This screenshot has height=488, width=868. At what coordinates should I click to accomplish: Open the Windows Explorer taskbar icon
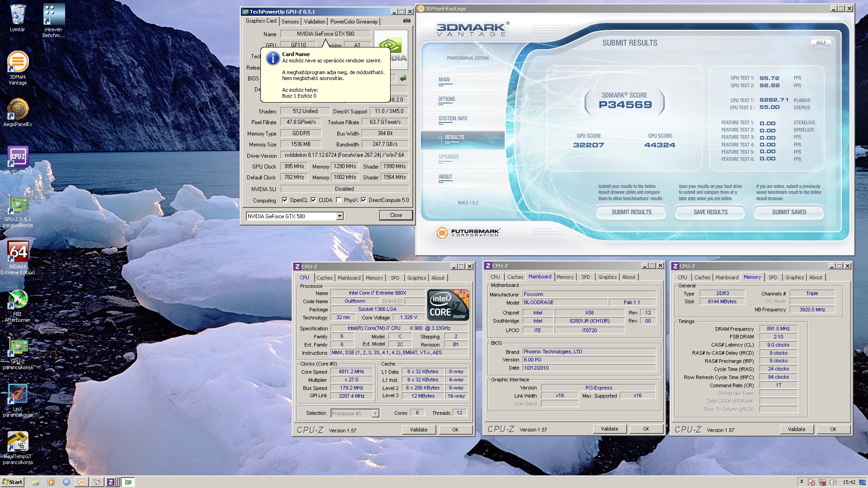tap(35, 482)
